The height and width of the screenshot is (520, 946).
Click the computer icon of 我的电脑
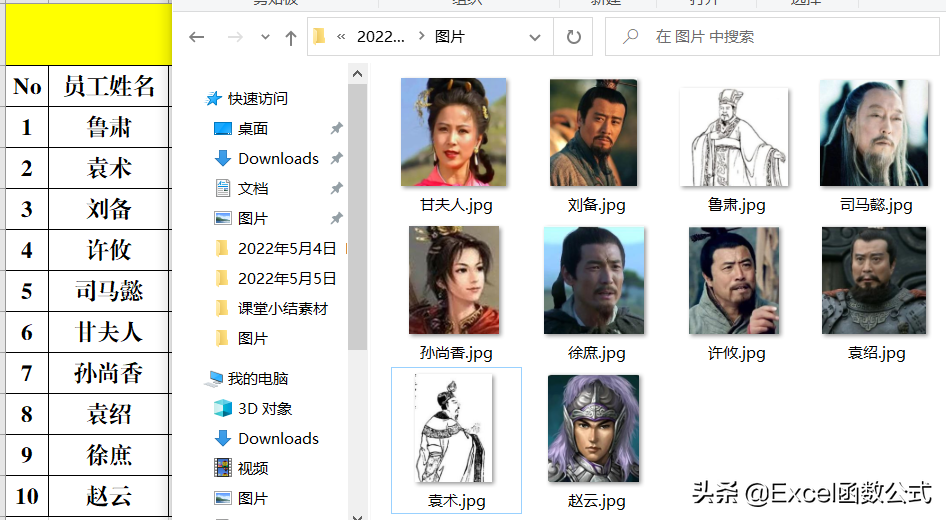coord(214,379)
